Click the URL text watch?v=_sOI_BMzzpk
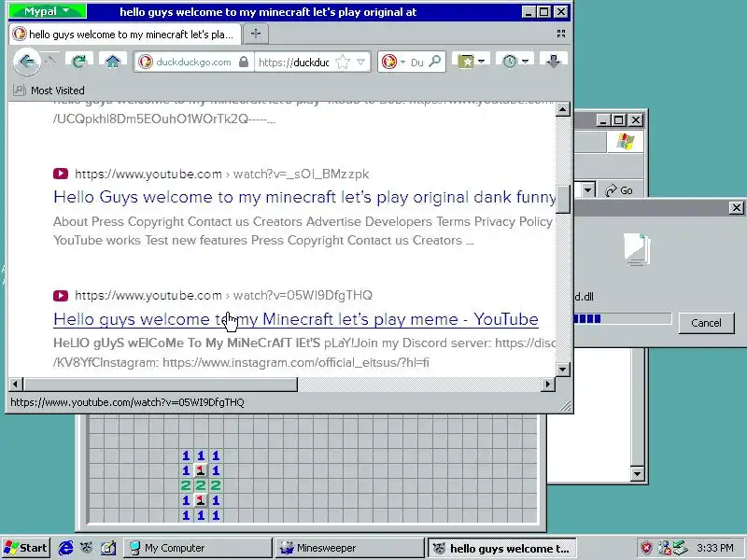 tap(301, 174)
